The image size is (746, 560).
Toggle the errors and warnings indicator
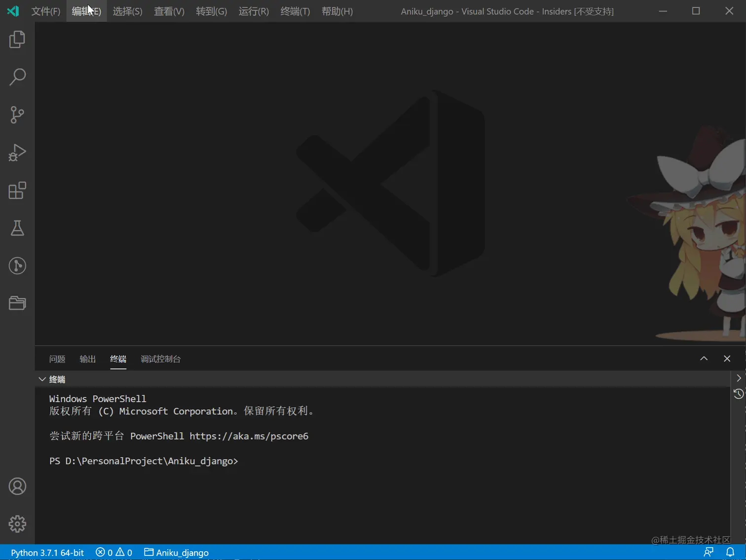[x=113, y=552]
